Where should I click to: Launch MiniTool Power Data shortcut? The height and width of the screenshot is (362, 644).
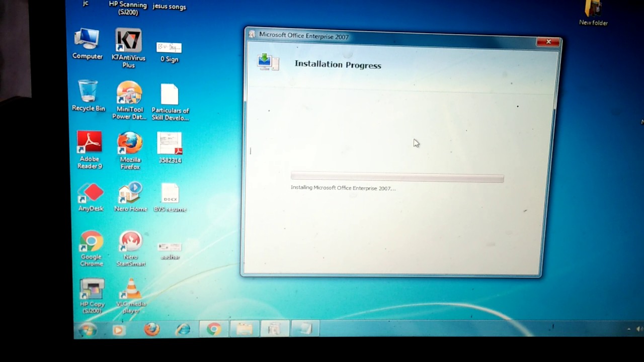(x=129, y=101)
